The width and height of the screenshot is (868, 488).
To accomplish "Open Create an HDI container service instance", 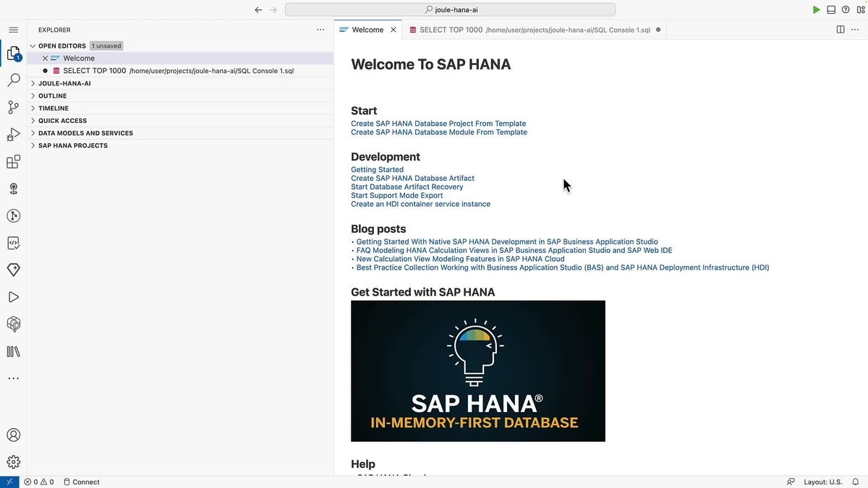I will point(420,204).
